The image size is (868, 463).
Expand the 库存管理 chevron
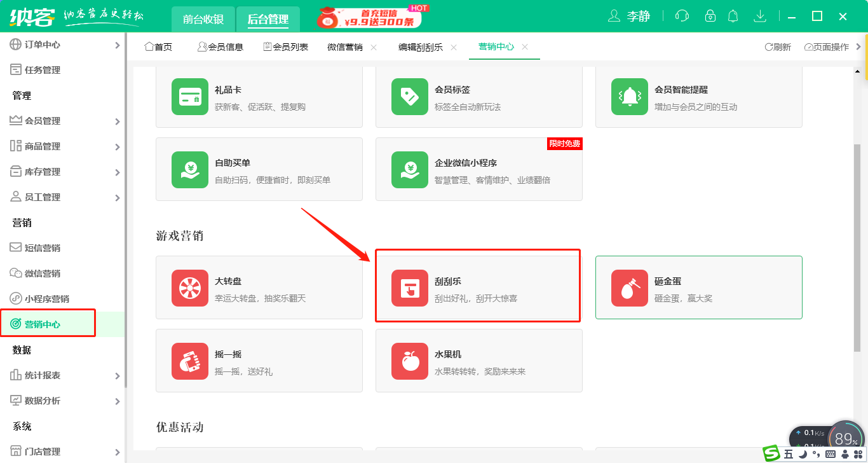(x=118, y=172)
